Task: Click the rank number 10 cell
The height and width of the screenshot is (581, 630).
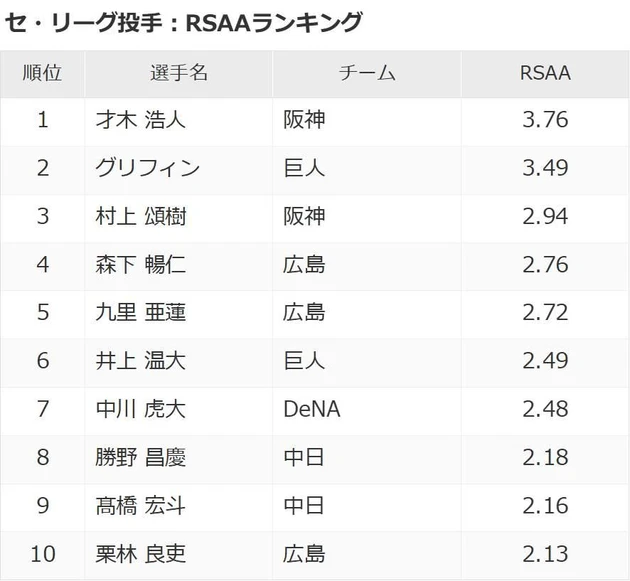Action: click(42, 553)
